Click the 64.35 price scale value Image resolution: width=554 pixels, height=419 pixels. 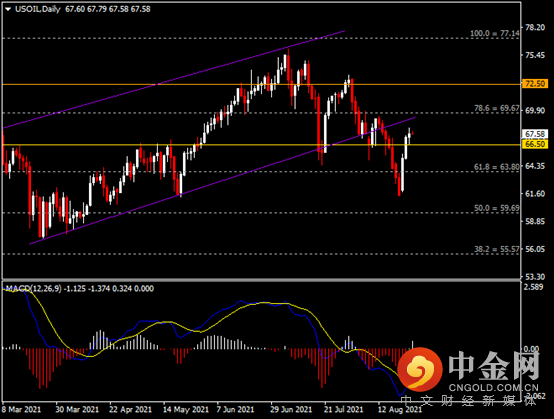(535, 166)
